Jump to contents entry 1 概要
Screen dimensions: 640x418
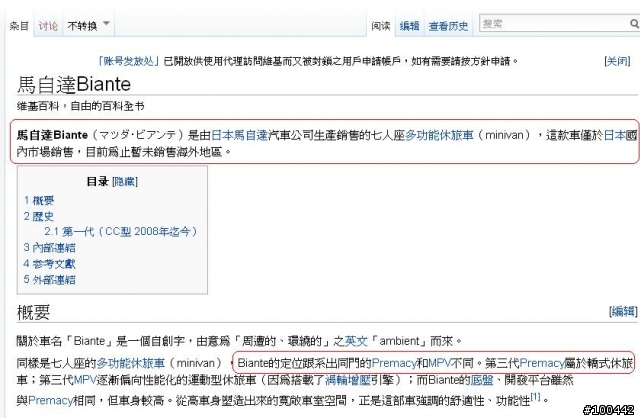[x=39, y=200]
